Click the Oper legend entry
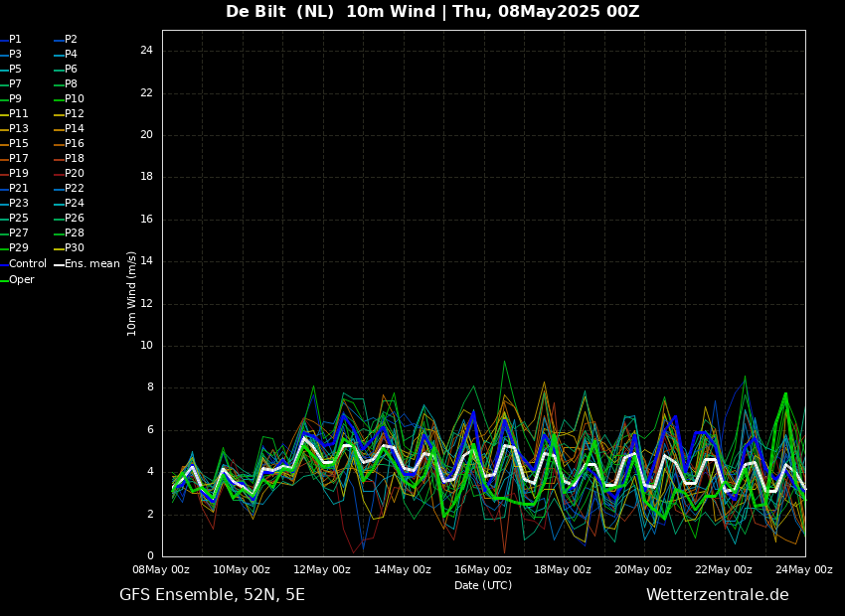 pos(21,280)
